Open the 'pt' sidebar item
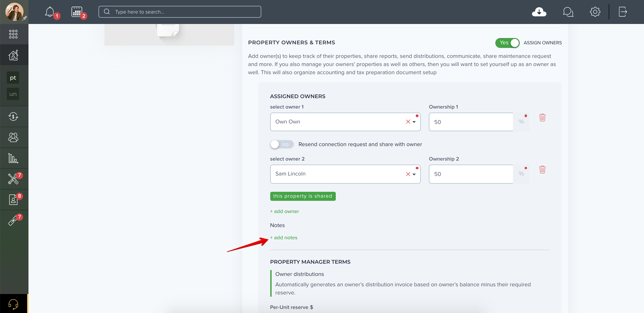 [x=13, y=78]
